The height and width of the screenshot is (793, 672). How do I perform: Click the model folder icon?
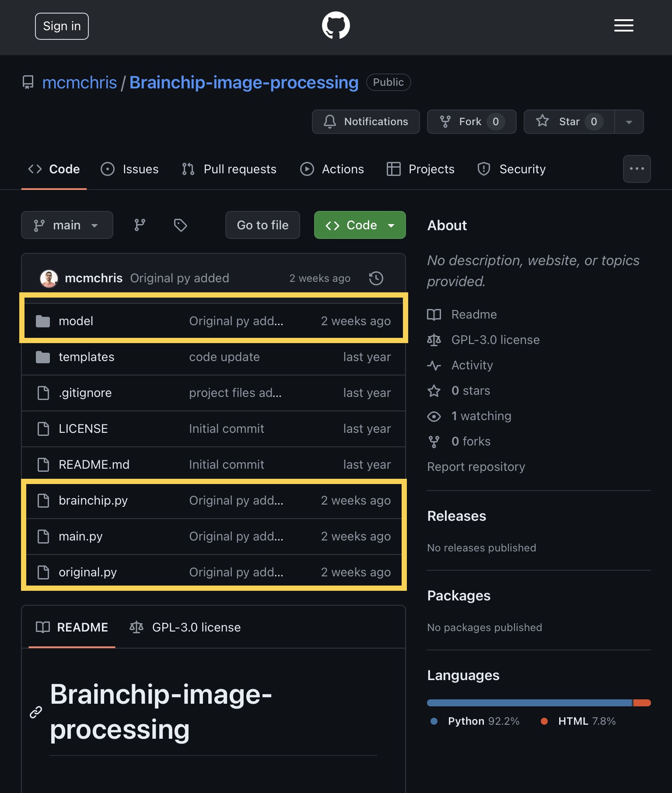point(43,321)
